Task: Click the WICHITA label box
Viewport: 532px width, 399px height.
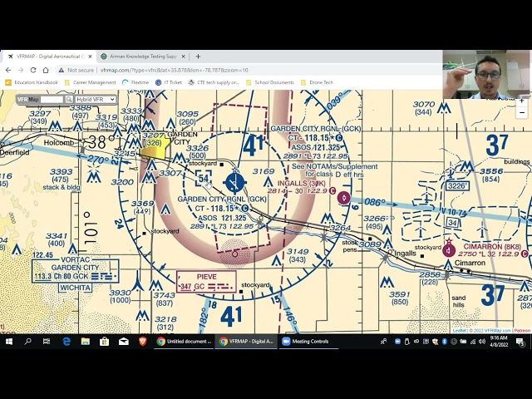Action: (x=76, y=288)
